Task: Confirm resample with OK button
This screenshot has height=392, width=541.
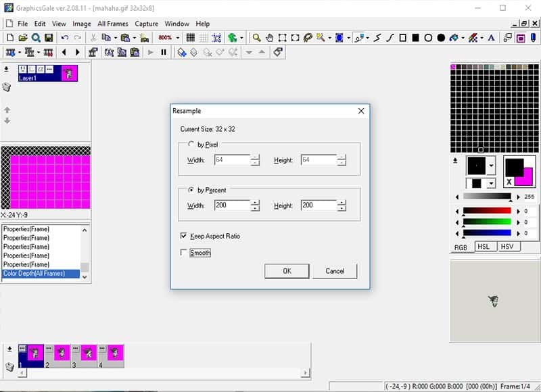Action: (x=287, y=271)
